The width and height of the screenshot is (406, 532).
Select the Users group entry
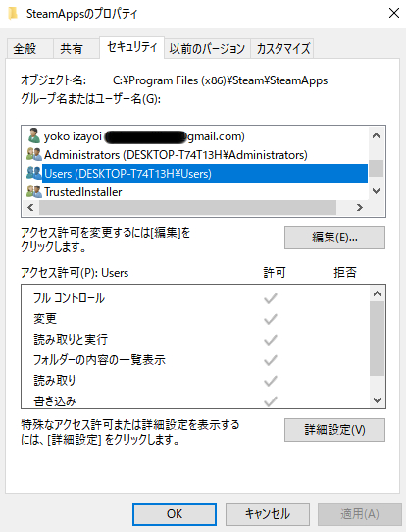point(197,174)
